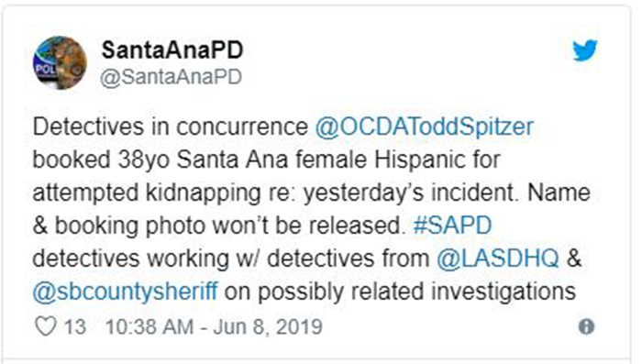This screenshot has height=364, width=642.
Task: Open the gray @SantaAnaPD handle
Action: [172, 77]
